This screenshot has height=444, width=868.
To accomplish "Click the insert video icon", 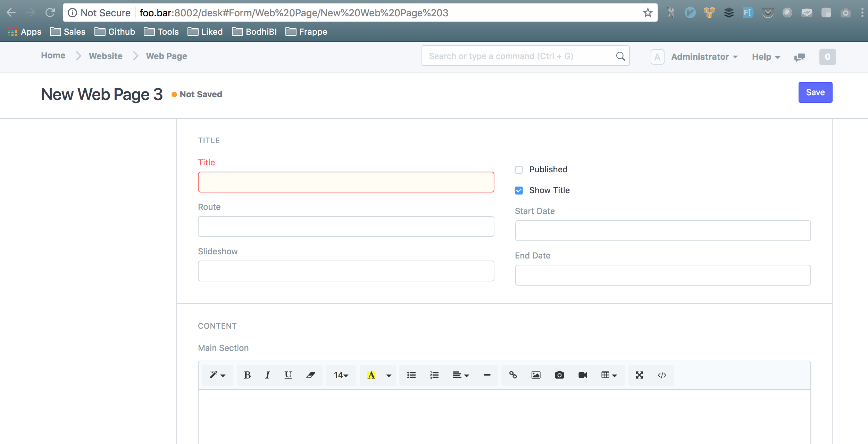I will (x=583, y=375).
